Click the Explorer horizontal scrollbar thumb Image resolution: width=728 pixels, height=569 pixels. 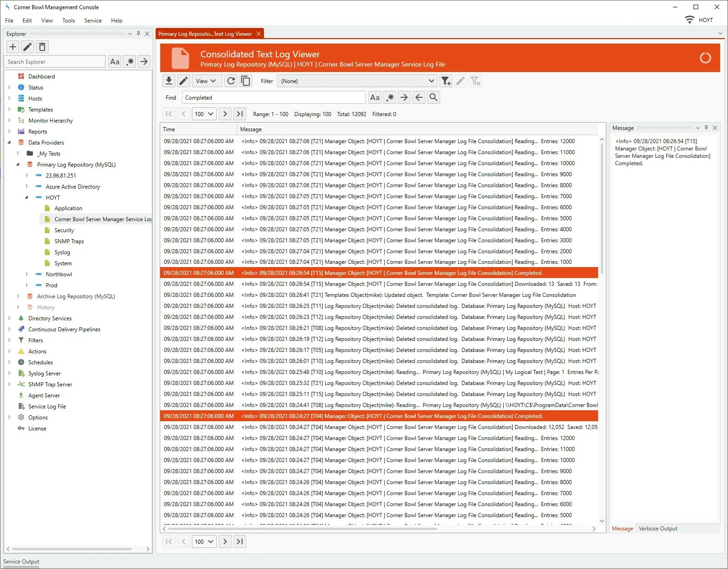coord(72,549)
